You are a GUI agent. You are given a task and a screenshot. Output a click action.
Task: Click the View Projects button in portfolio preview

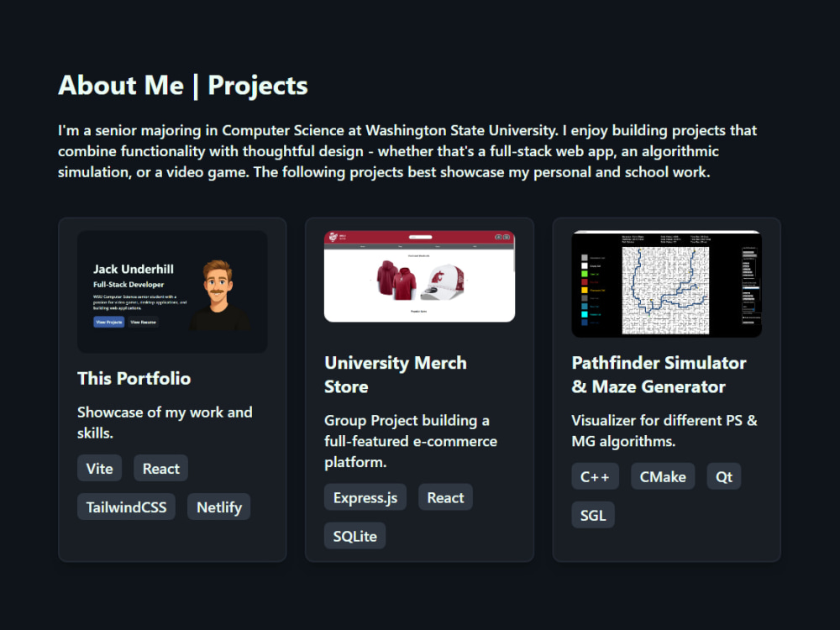coord(108,322)
